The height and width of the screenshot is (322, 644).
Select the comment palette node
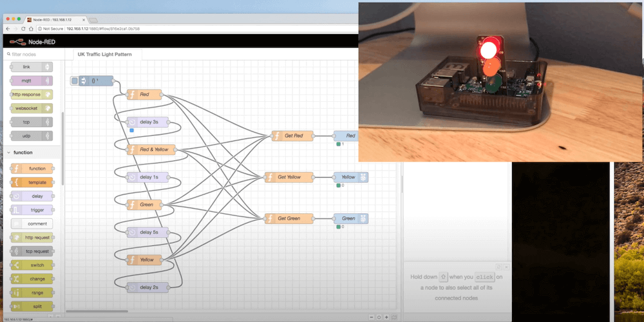32,224
